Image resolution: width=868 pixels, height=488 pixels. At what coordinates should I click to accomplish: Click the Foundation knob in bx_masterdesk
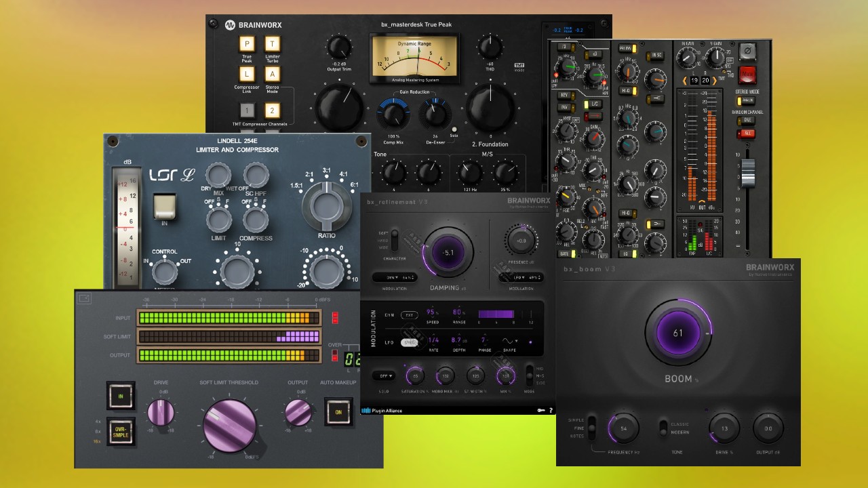[x=490, y=108]
